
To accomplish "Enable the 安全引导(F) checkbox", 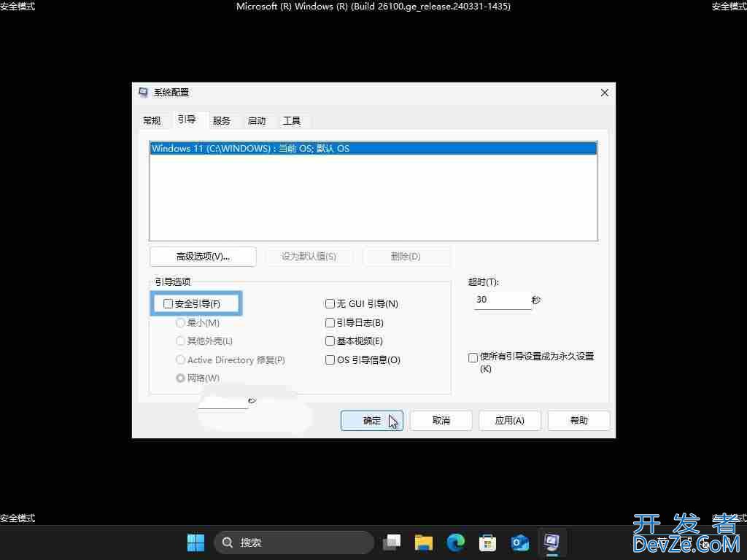I will tap(168, 304).
